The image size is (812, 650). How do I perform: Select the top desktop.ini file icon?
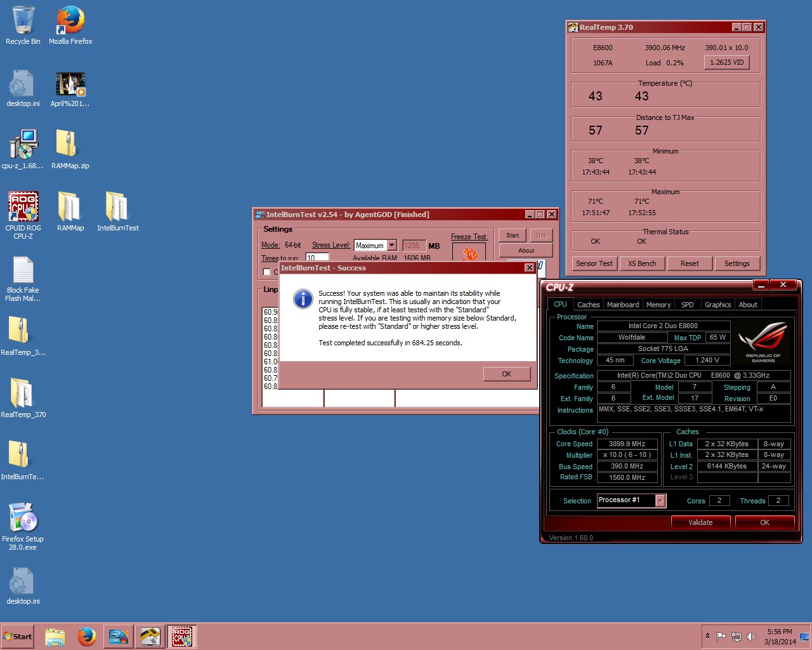[x=23, y=88]
